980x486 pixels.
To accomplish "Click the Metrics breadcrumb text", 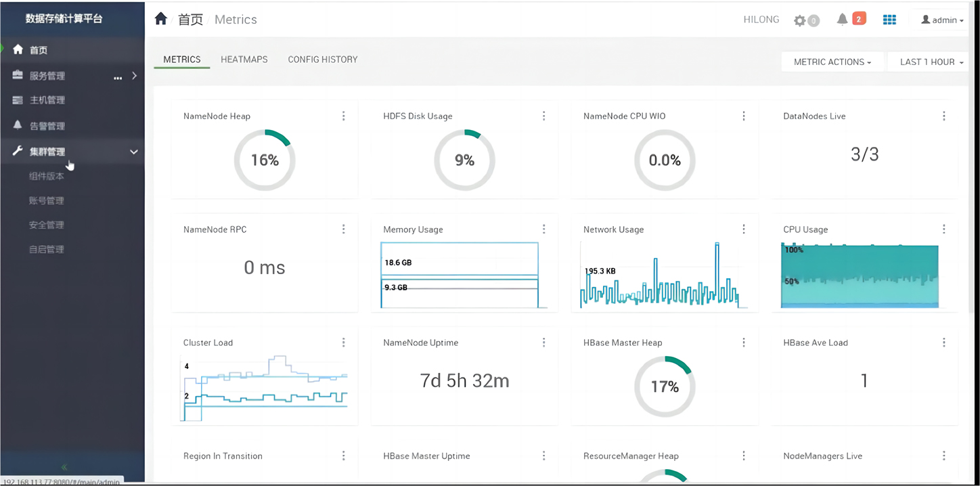I will pos(236,20).
